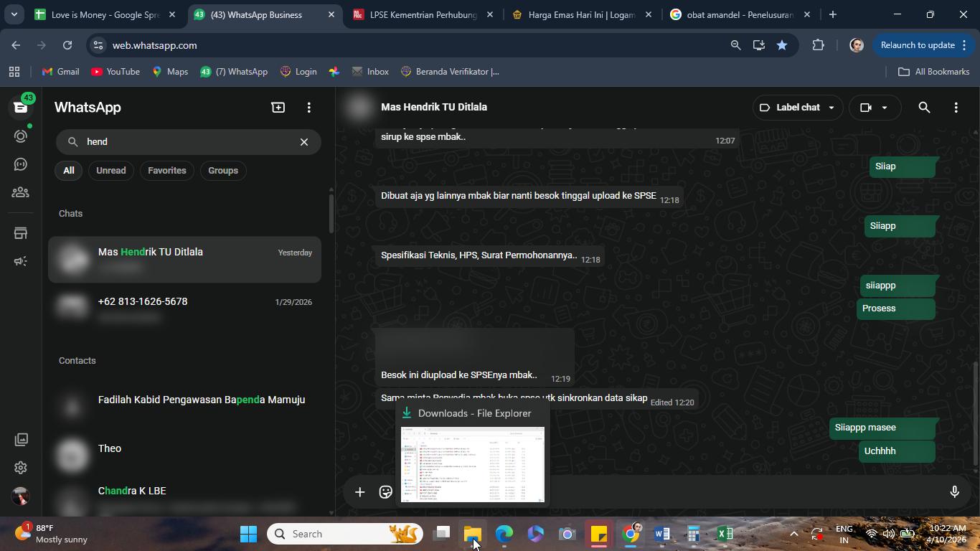
Task: Open the Beranda Verifikator bookmark
Action: coord(450,72)
